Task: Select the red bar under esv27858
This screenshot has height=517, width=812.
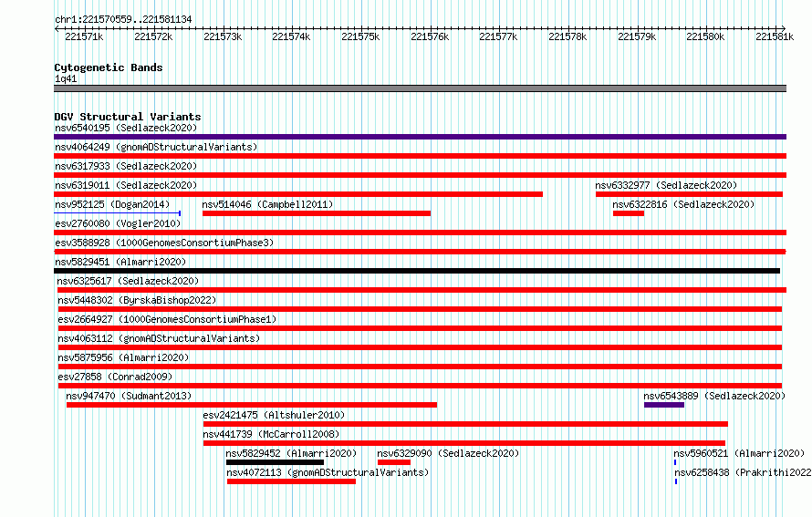Action: tap(420, 386)
